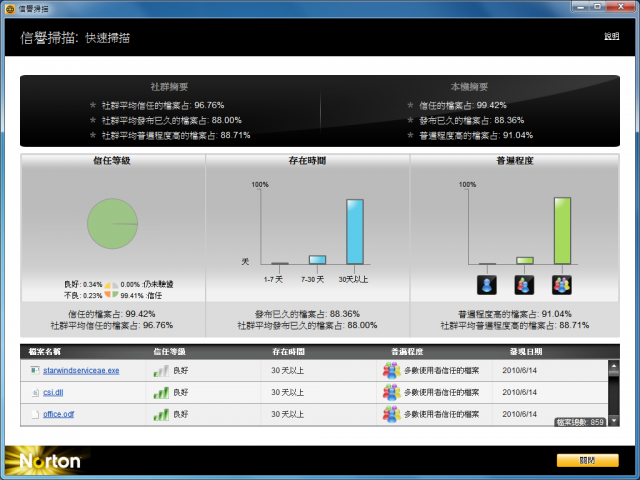Click the trust bars icon for csi.dll
Viewport: 640px width, 480px height.
click(x=161, y=393)
